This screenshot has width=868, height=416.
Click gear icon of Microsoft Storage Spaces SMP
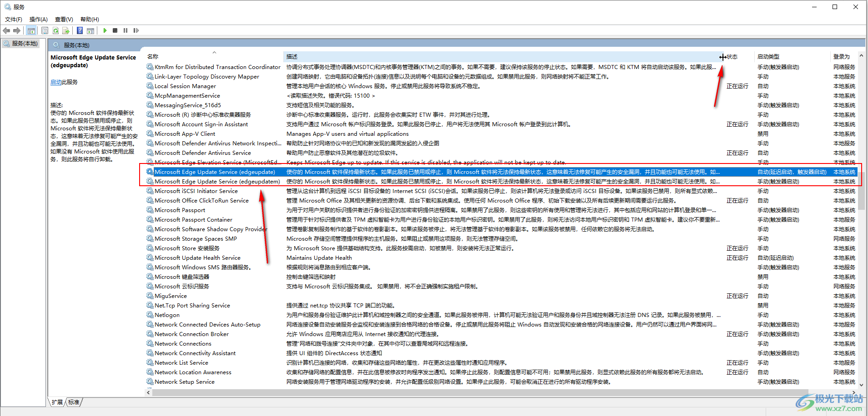click(x=150, y=238)
